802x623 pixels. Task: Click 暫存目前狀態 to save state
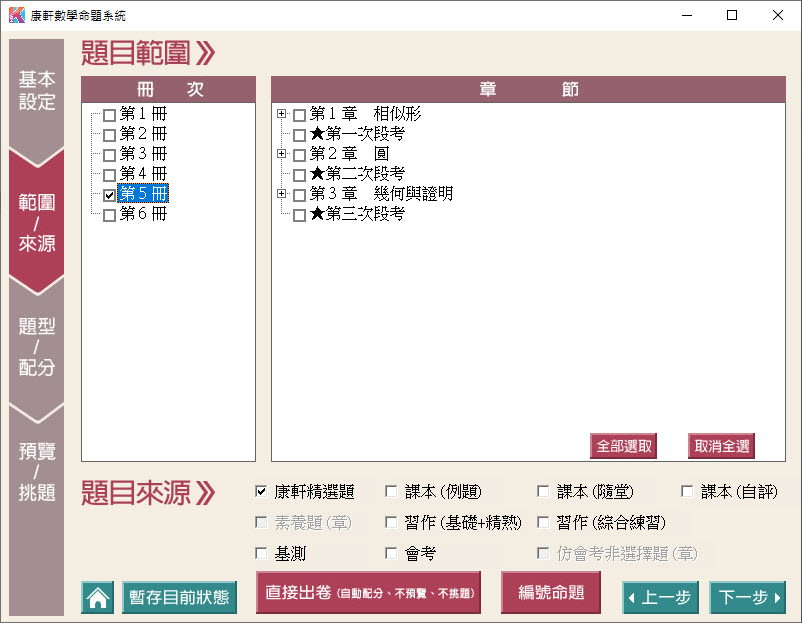tap(180, 598)
